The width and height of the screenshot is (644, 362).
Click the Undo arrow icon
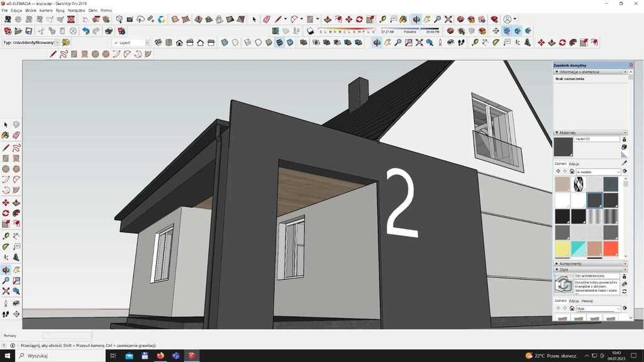[85, 31]
